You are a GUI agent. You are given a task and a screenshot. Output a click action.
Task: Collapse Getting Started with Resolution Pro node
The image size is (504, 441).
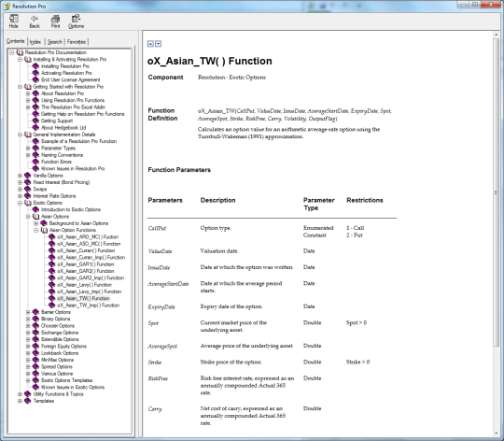click(20, 87)
